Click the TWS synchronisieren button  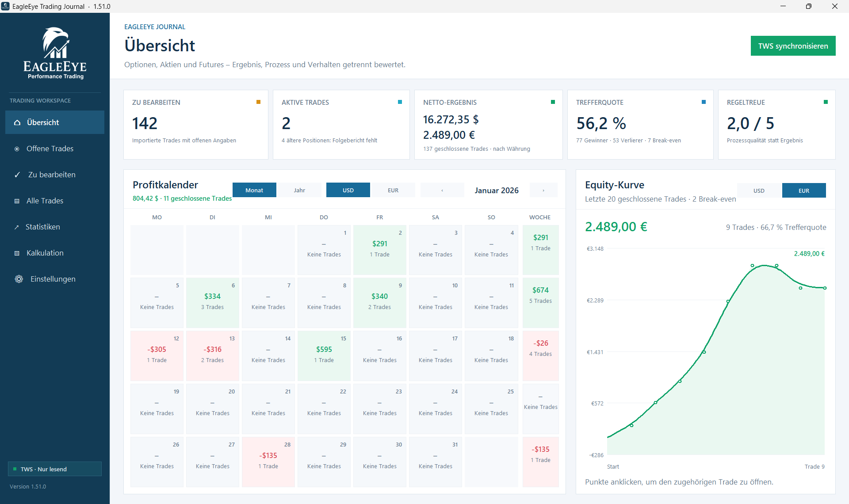793,46
